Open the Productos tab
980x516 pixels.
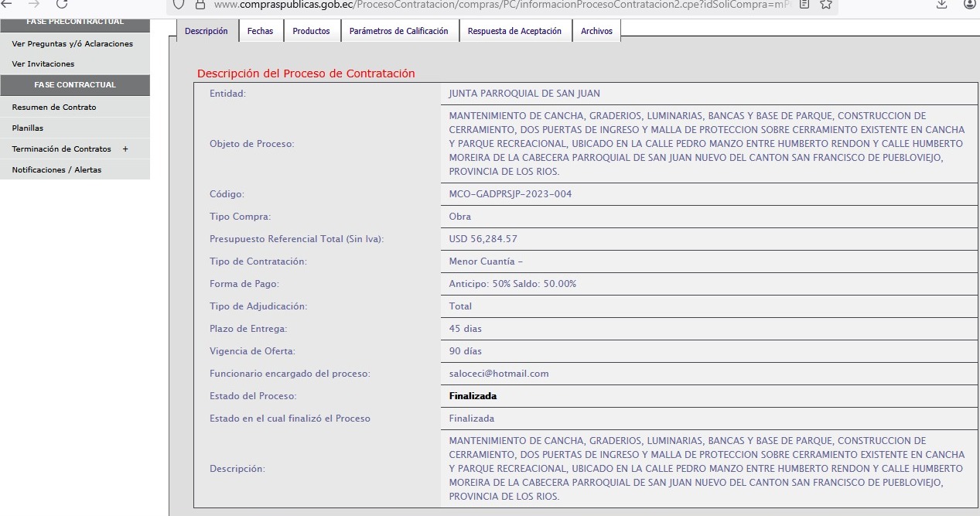311,31
